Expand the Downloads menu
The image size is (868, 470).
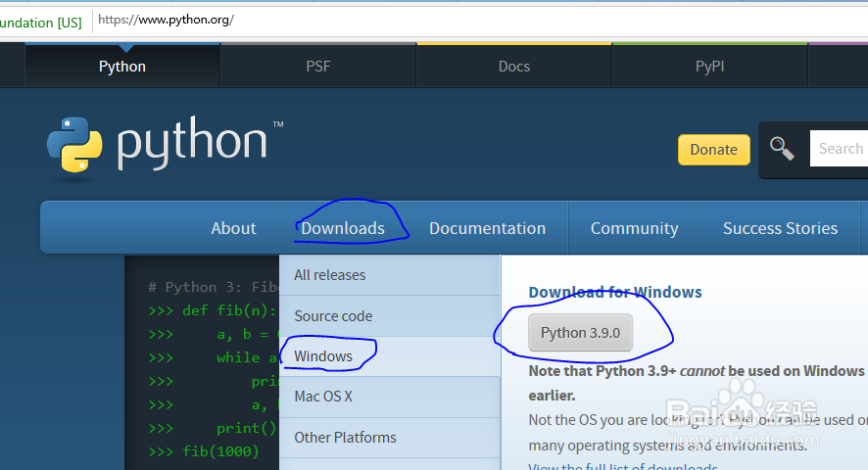343,228
